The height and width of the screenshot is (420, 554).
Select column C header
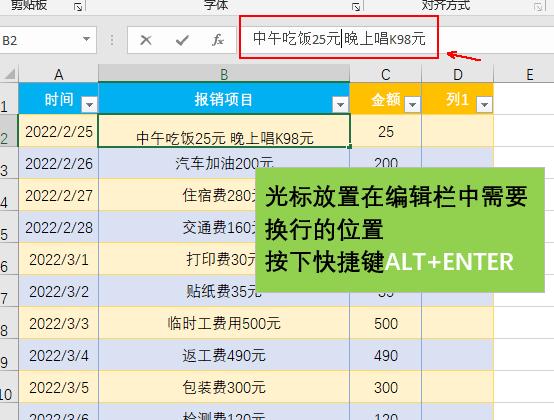coord(385,74)
